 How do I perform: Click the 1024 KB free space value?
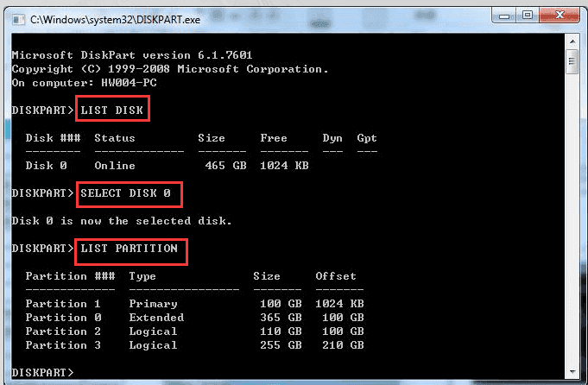coord(284,166)
